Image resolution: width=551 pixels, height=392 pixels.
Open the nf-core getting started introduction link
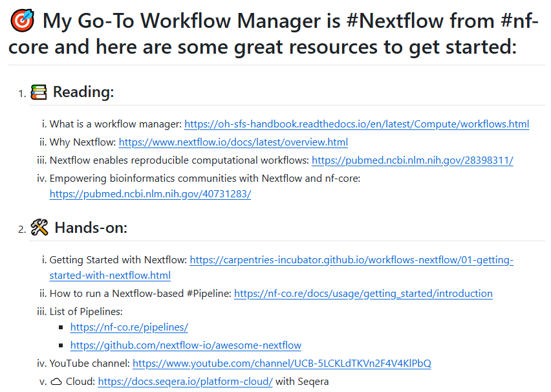(x=363, y=294)
